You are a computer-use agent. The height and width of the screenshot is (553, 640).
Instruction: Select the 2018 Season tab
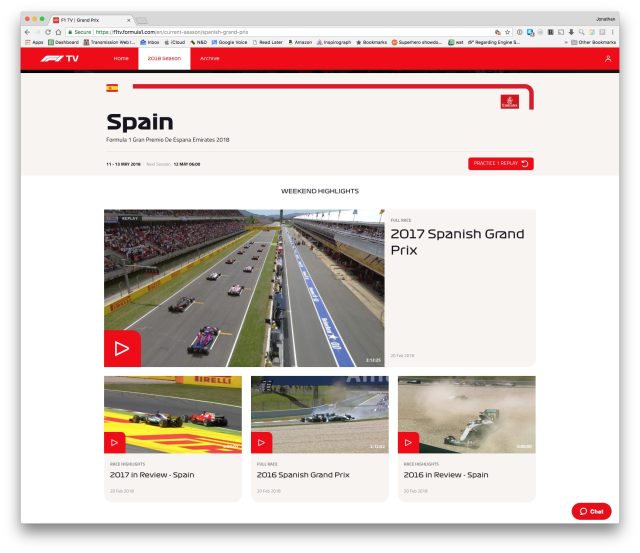(164, 59)
